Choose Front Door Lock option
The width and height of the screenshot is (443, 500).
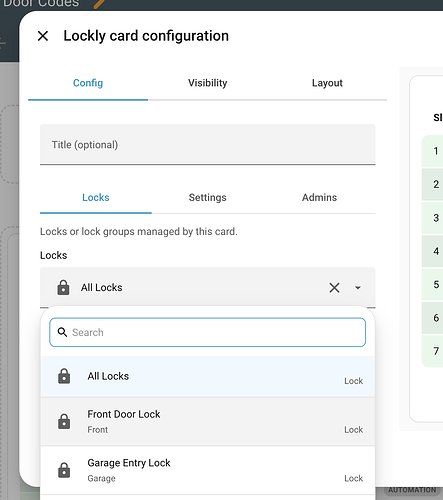point(208,422)
